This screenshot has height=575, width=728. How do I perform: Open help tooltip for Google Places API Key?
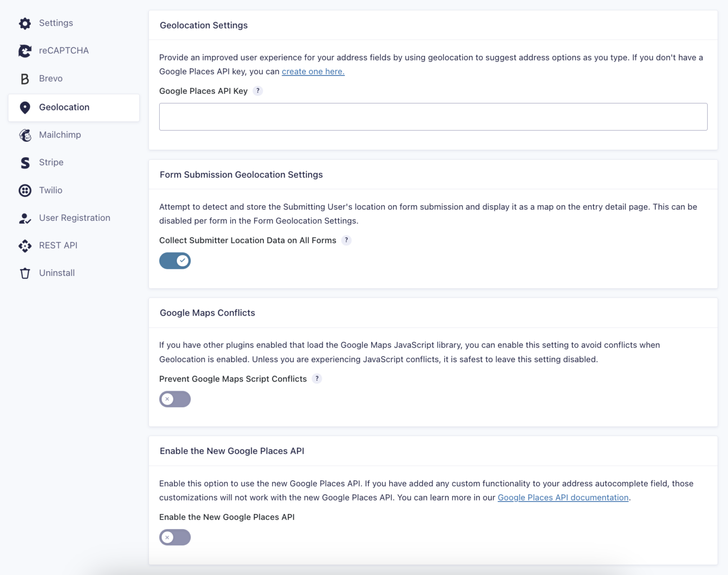point(258,91)
